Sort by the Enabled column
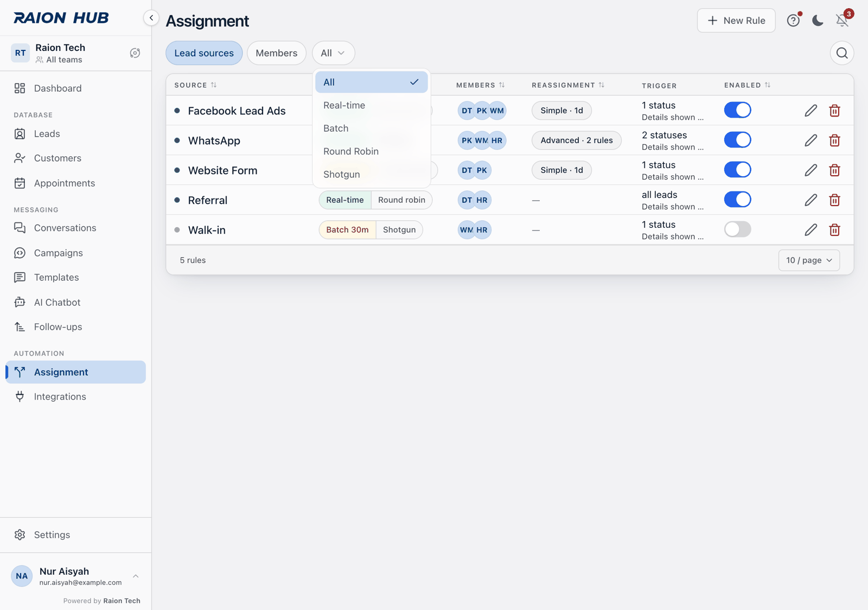Viewport: 868px width, 610px height. coord(747,85)
